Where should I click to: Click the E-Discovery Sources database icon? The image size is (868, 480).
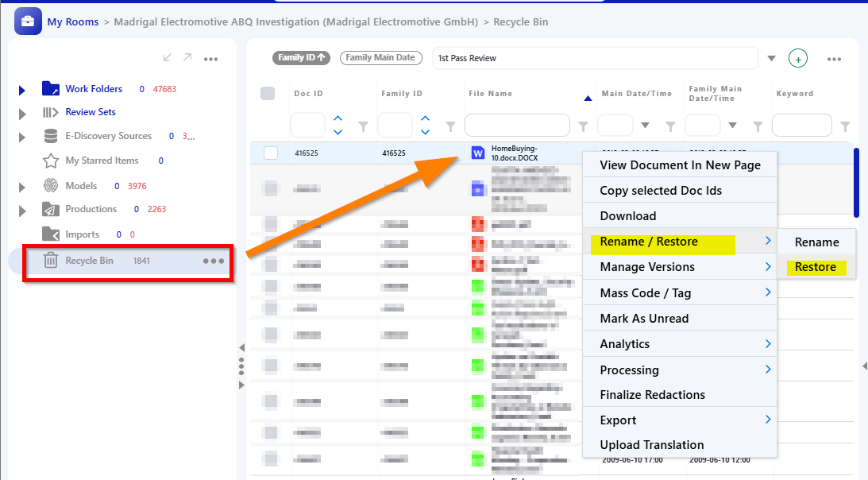click(x=50, y=136)
